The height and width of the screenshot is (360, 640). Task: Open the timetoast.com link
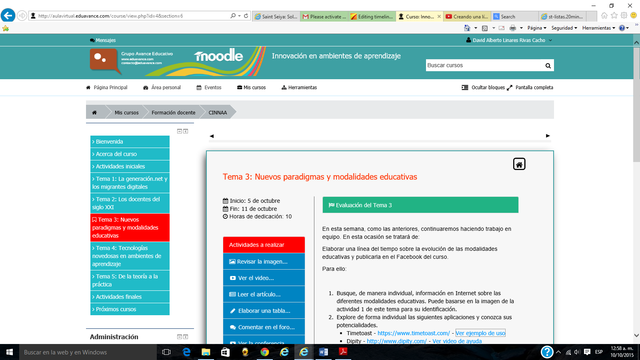point(413,333)
